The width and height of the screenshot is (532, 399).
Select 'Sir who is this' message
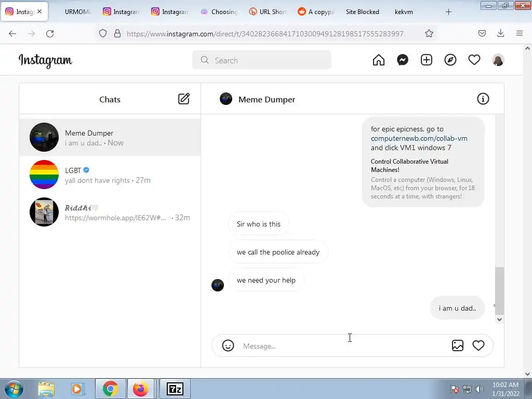pos(259,224)
